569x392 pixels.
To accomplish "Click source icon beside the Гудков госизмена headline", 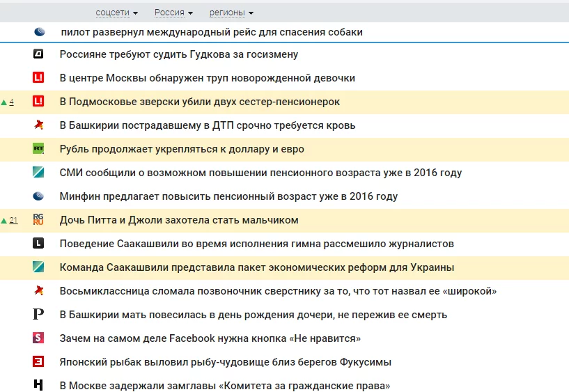I will [39, 54].
